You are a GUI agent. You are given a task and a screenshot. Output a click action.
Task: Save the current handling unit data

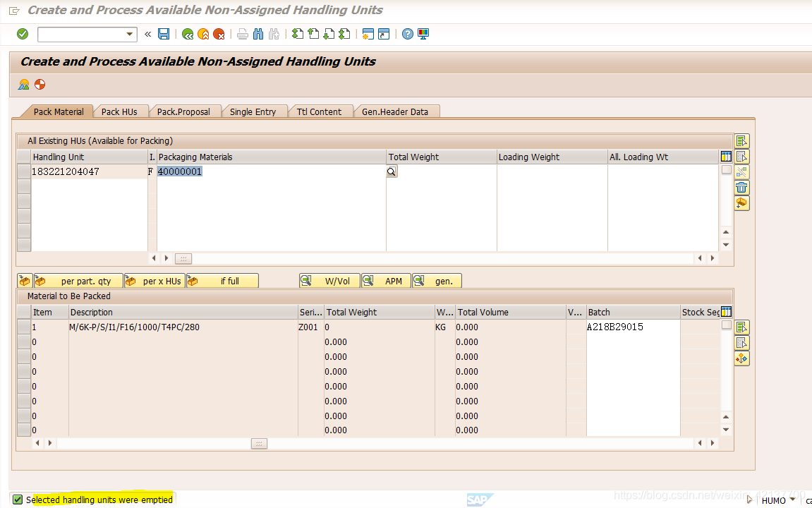(164, 33)
